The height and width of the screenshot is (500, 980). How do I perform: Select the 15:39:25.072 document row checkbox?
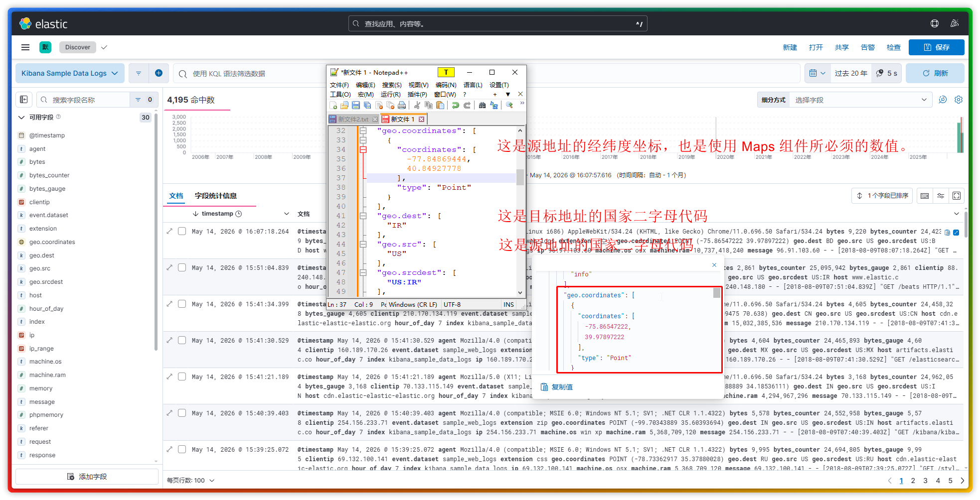coord(182,449)
